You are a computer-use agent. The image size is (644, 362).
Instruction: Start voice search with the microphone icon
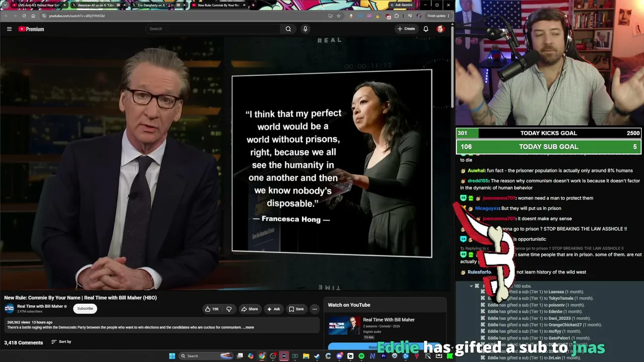point(305,29)
